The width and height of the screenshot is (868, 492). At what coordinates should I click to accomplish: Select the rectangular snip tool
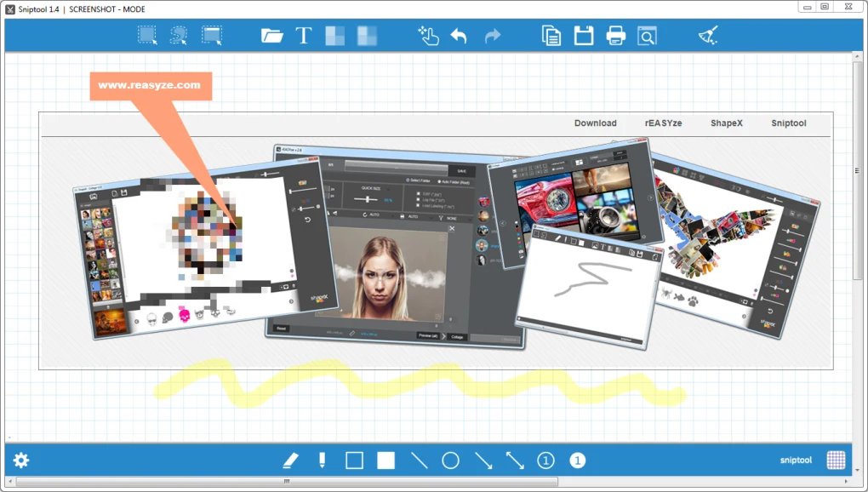point(146,35)
